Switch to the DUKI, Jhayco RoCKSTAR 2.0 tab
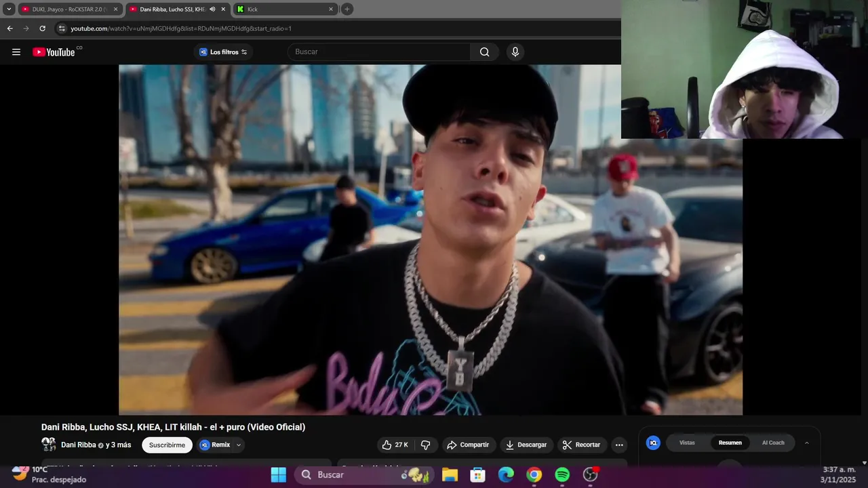The height and width of the screenshot is (488, 868). pos(69,9)
